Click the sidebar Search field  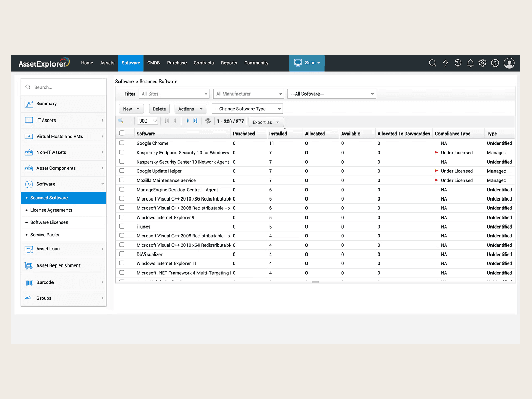(63, 87)
